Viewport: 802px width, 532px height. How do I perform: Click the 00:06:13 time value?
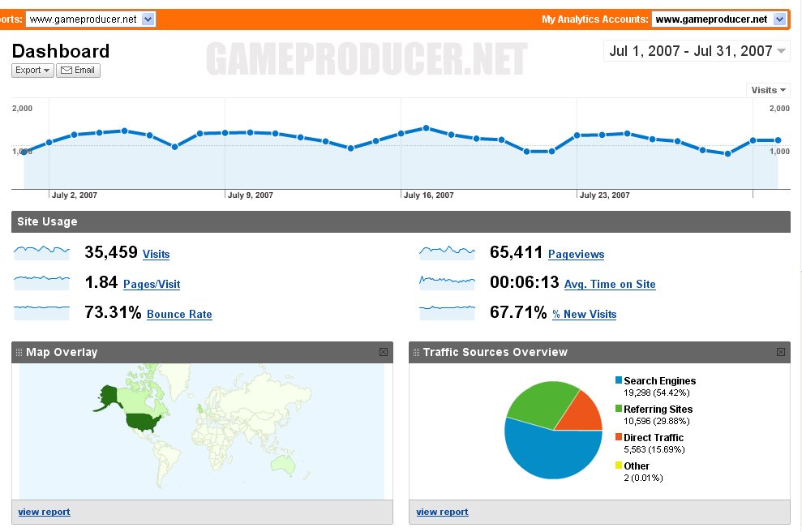coord(525,282)
